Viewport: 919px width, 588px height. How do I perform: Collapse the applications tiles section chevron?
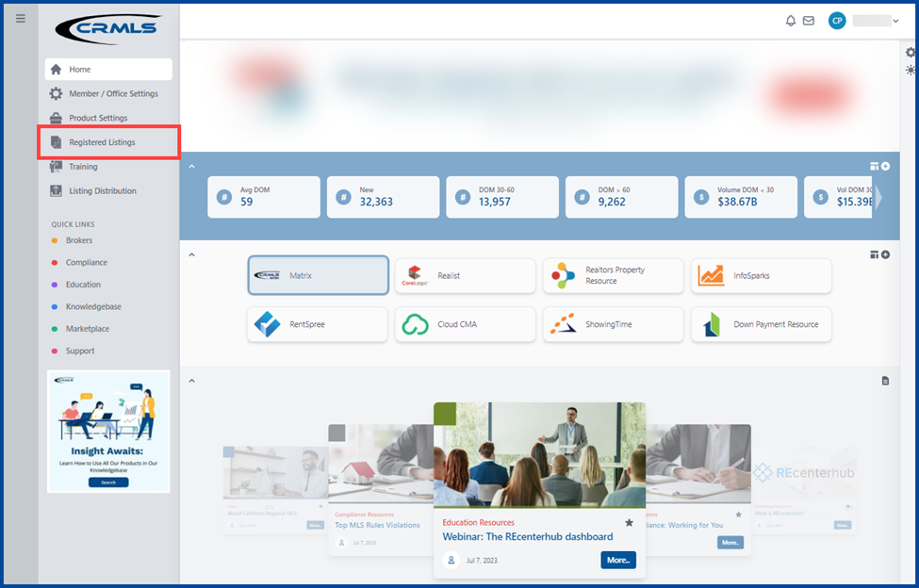tap(191, 254)
